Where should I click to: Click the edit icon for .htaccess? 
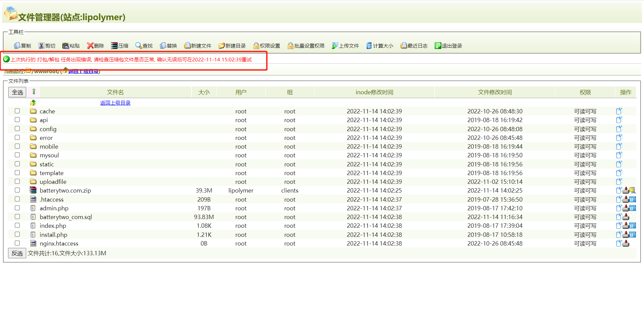point(633,199)
